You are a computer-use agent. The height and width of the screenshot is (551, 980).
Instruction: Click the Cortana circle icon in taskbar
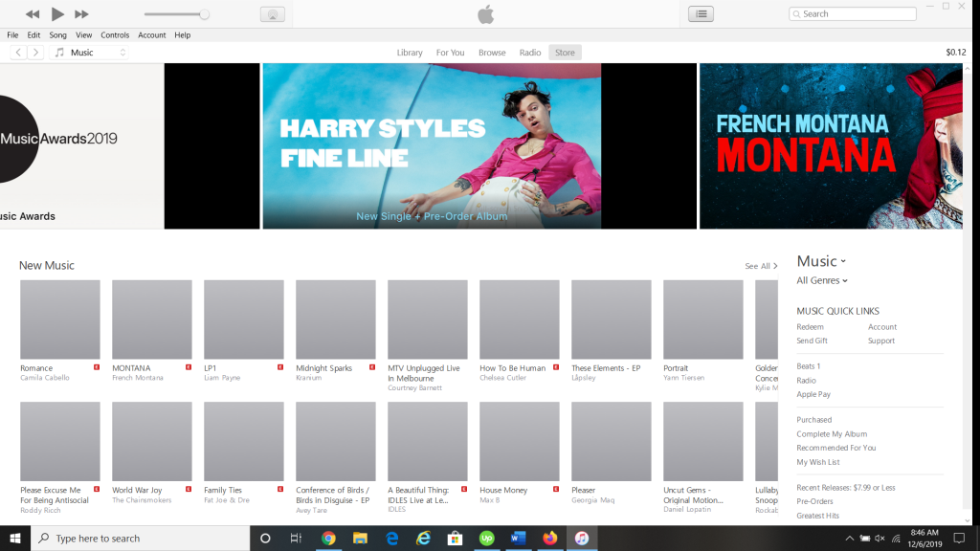(265, 538)
